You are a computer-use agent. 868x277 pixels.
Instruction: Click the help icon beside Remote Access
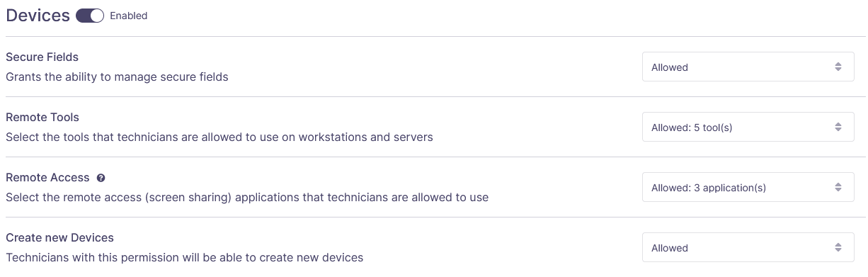(x=101, y=178)
